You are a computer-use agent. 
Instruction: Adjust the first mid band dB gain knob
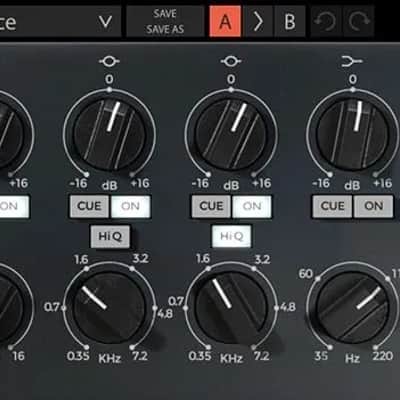click(109, 135)
